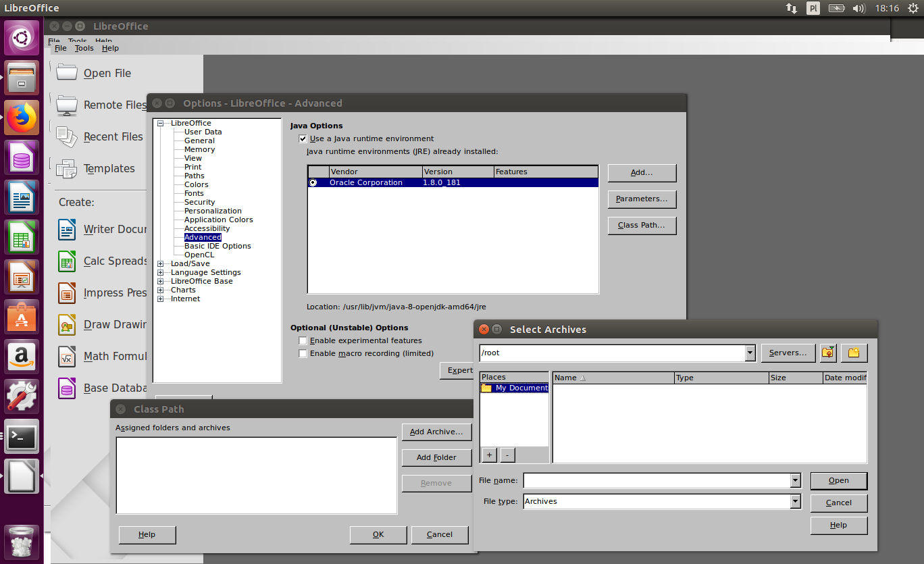The width and height of the screenshot is (924, 564).
Task: Launch the Files manager from the dock
Action: (22, 78)
